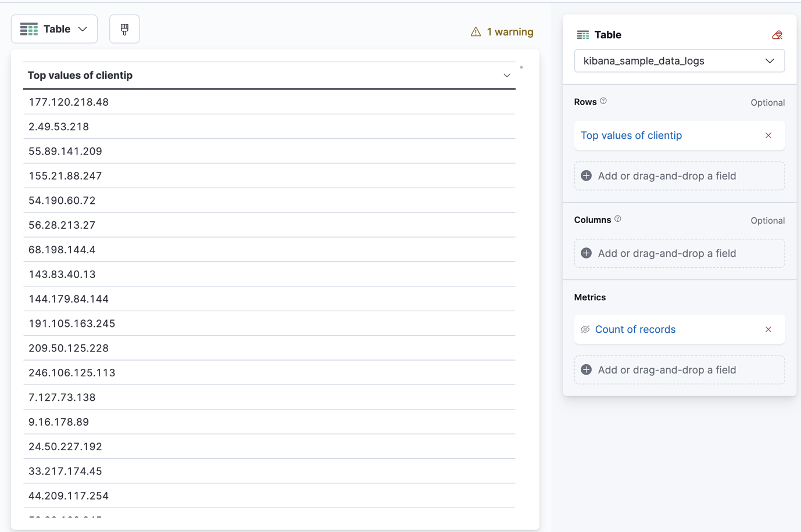801x532 pixels.
Task: Remove Top values of clientip dimension
Action: [768, 135]
